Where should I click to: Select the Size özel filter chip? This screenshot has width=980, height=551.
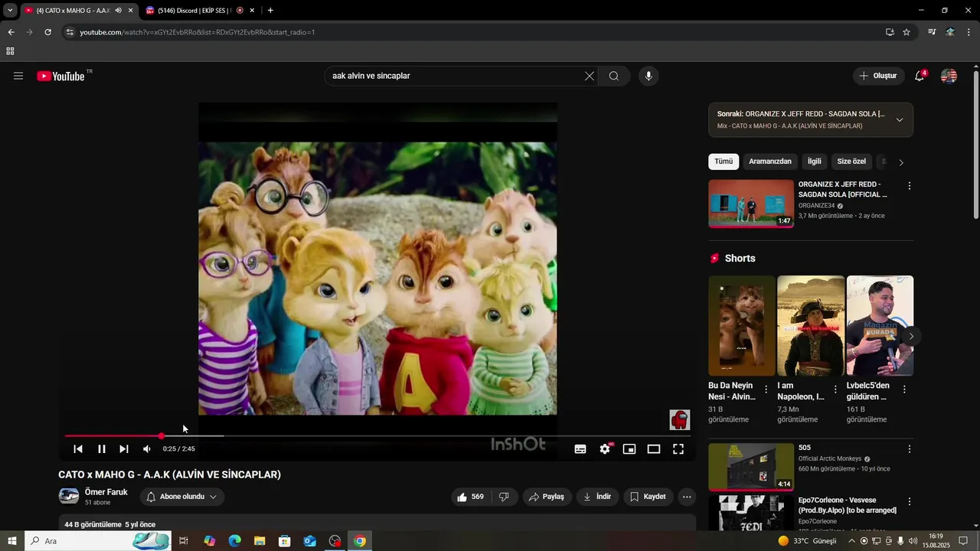click(851, 161)
